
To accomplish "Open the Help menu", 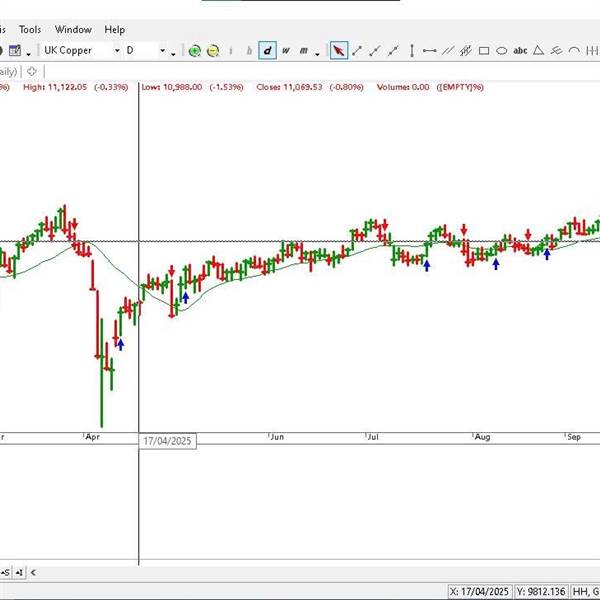I will pyautogui.click(x=115, y=30).
